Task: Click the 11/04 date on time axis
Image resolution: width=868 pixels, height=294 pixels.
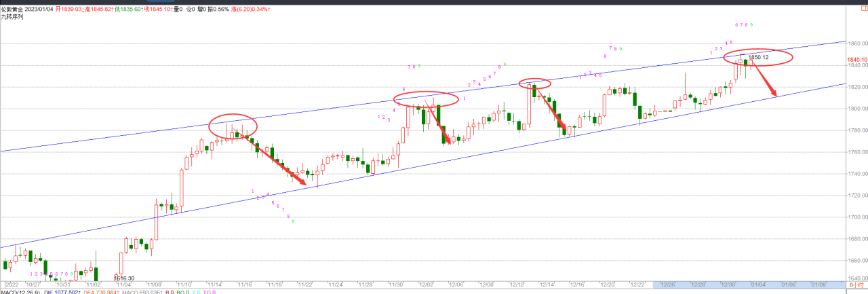Action: point(125,284)
